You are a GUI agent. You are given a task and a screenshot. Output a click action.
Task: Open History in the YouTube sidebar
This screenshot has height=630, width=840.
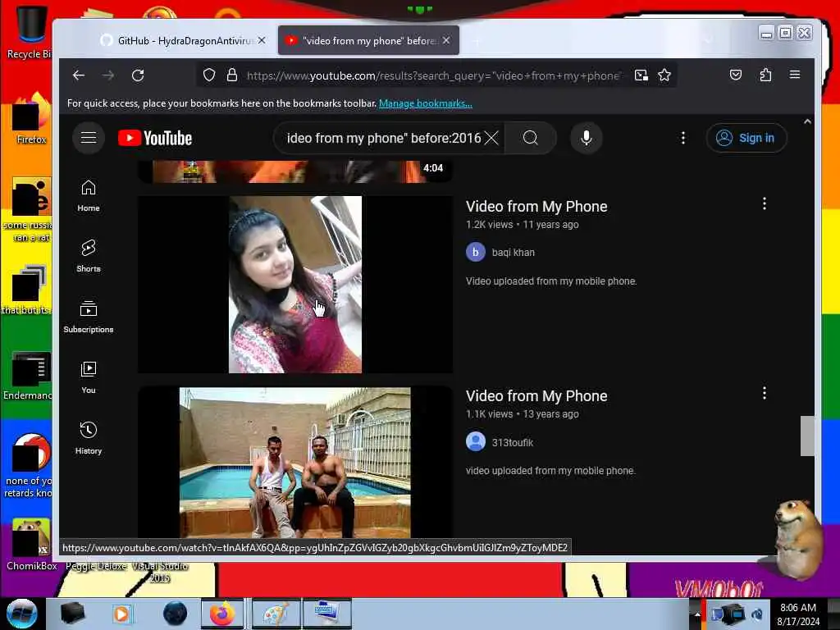[x=89, y=439]
